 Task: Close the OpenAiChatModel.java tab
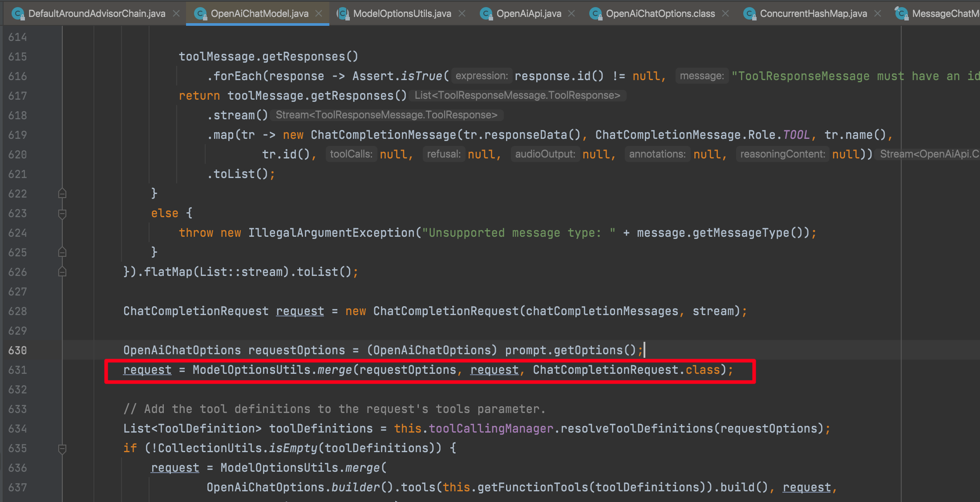click(x=319, y=14)
